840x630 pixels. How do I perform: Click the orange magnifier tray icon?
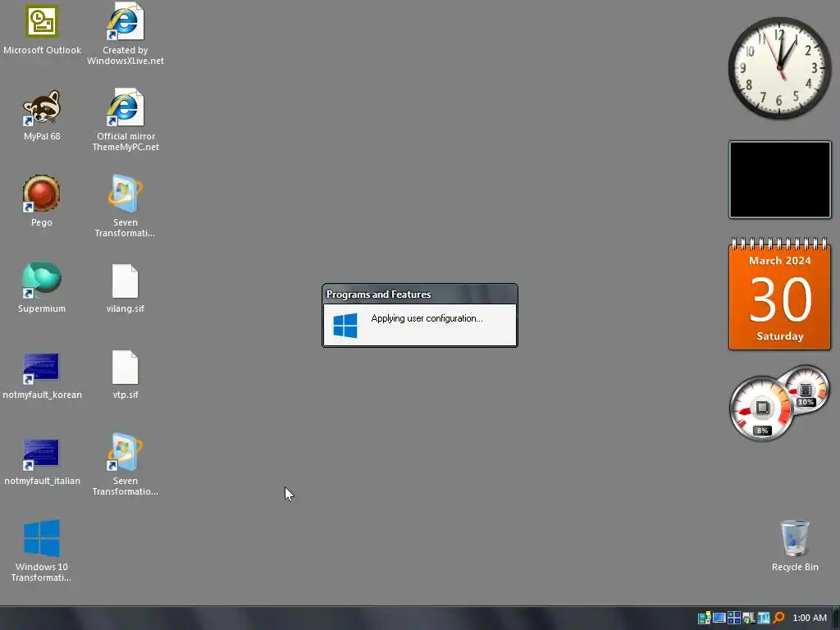(779, 618)
